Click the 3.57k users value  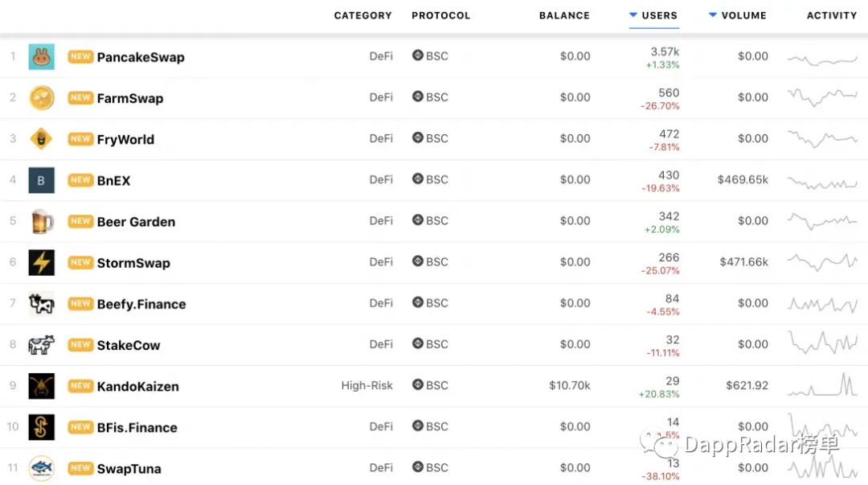665,51
